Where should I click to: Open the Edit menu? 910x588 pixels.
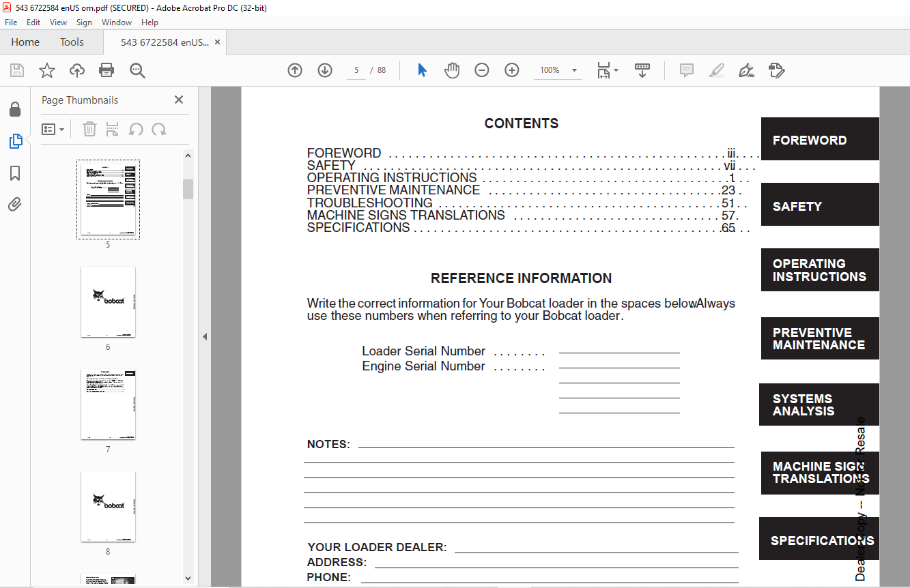click(x=33, y=23)
